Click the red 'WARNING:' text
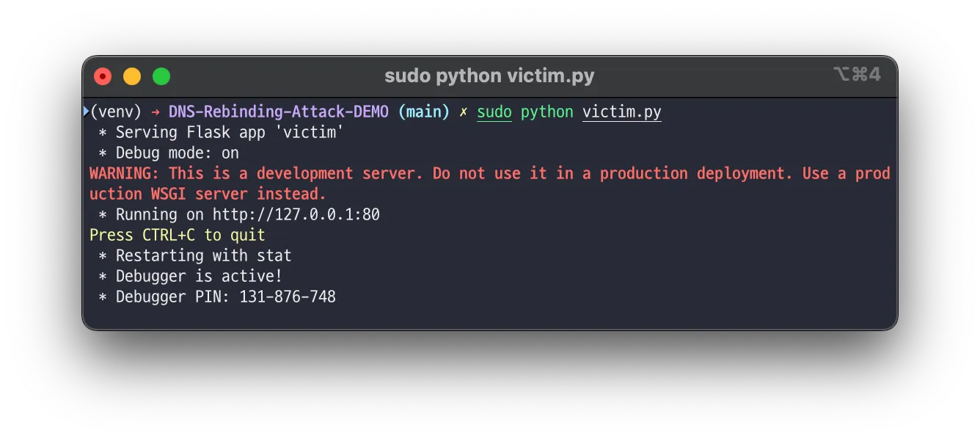The image size is (980, 439). pyautogui.click(x=125, y=173)
